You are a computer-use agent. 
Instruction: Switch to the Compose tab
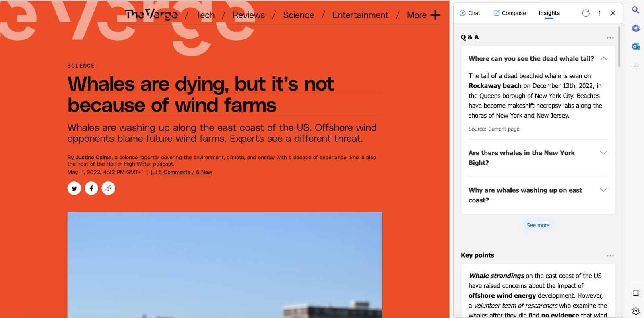click(x=510, y=13)
